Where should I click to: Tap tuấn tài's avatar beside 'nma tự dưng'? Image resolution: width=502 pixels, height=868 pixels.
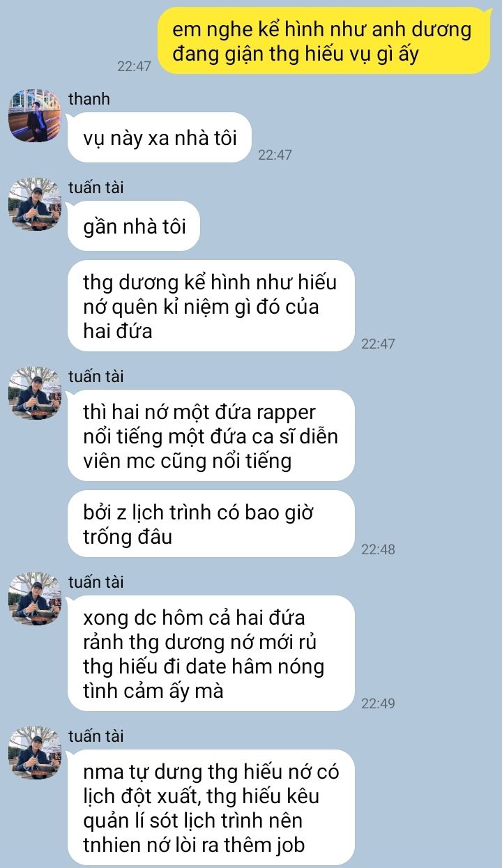[35, 752]
